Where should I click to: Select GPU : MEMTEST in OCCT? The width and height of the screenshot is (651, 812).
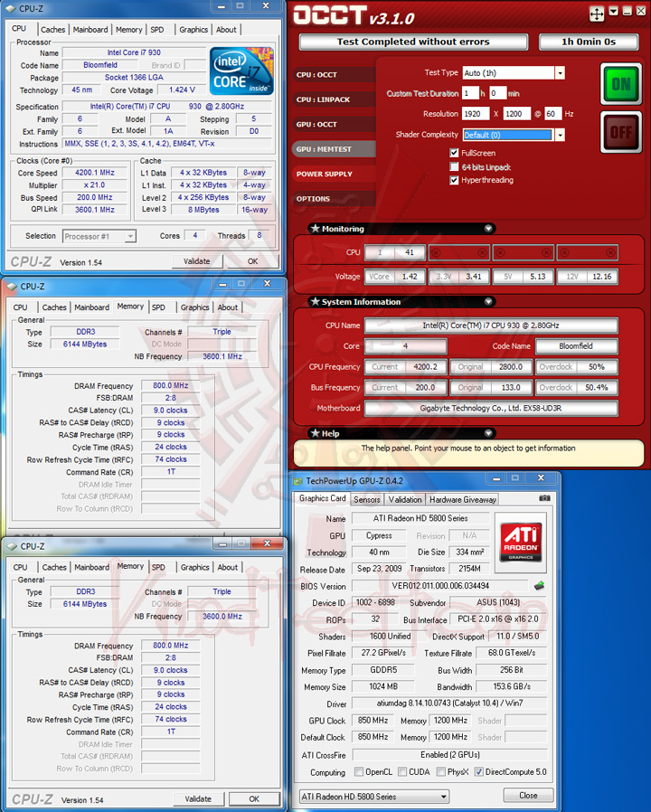pos(334,149)
